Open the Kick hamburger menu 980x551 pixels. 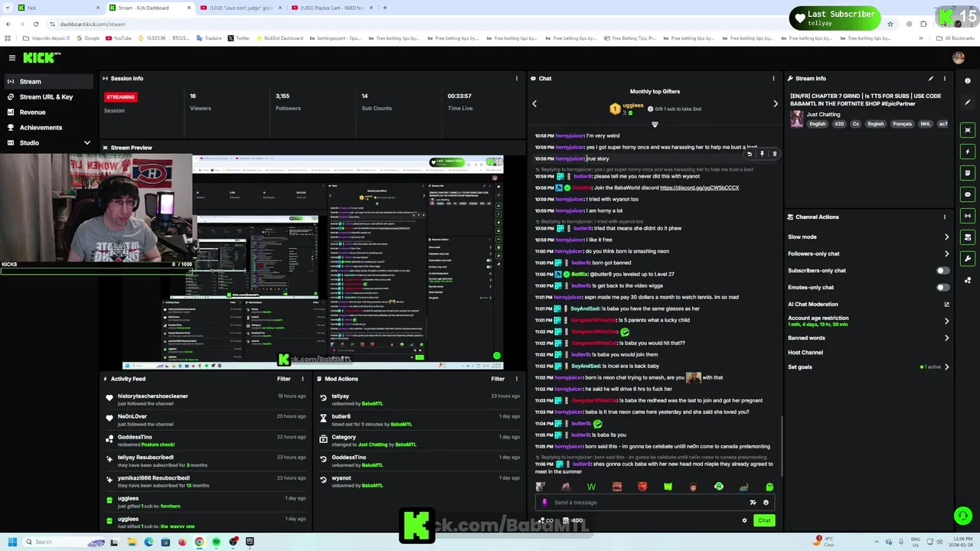[11, 57]
